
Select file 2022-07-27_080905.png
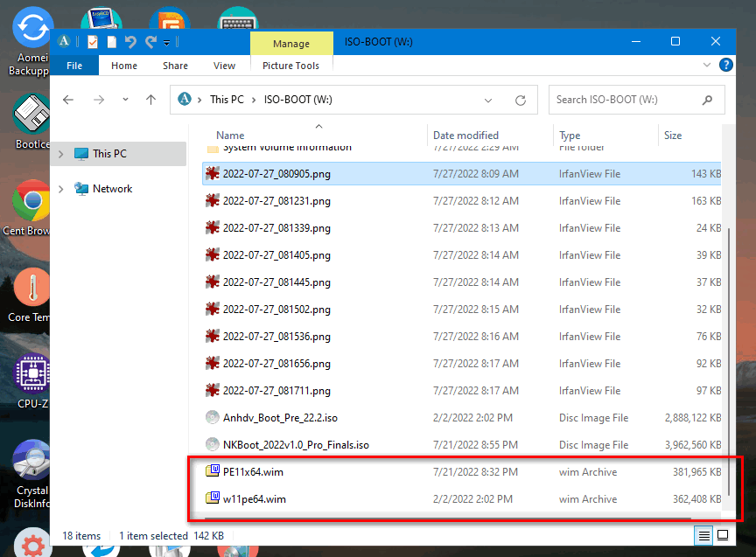pos(461,174)
